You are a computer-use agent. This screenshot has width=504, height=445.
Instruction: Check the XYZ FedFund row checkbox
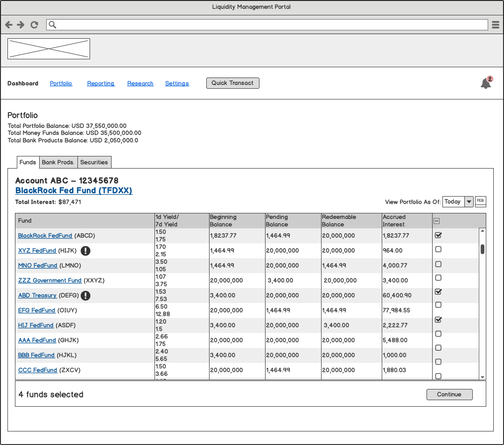(x=438, y=249)
